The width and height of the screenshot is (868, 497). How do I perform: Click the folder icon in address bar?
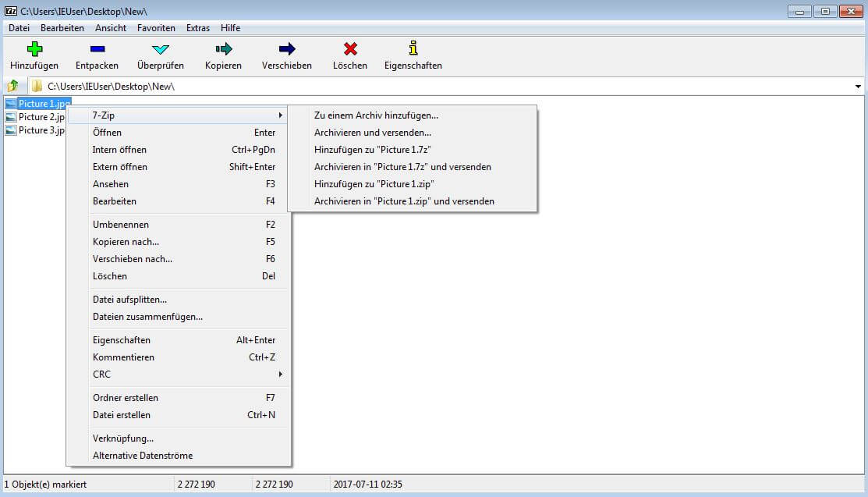point(37,86)
